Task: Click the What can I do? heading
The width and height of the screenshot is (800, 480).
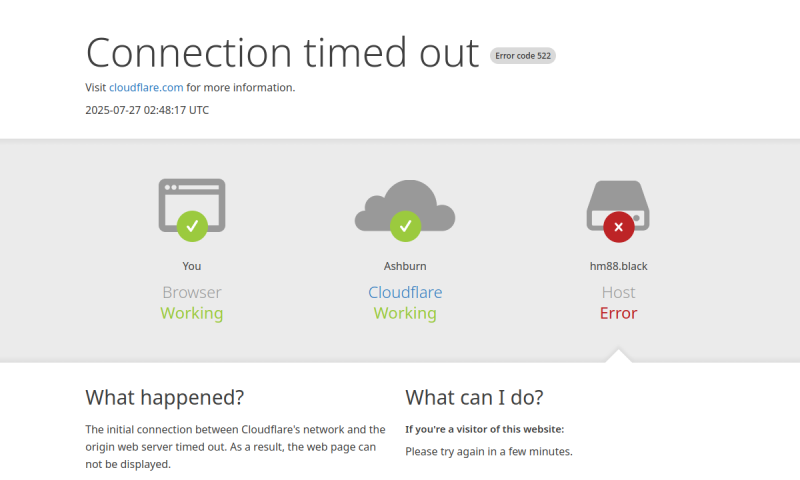Action: 474,397
